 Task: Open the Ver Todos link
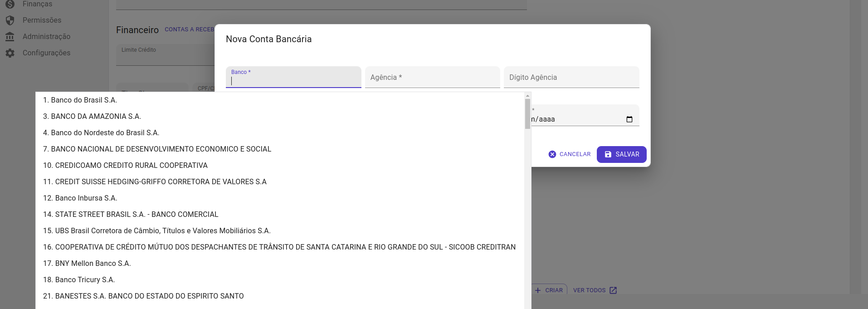595,290
